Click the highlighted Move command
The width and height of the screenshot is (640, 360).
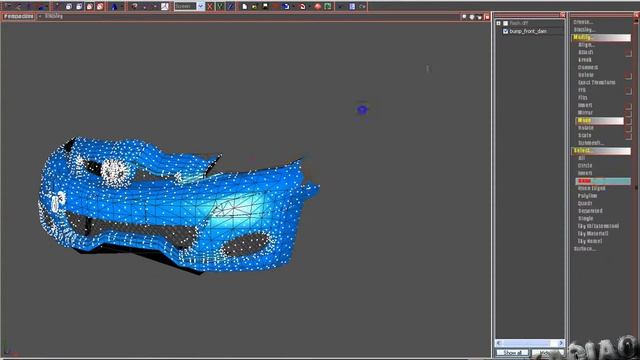tap(599, 120)
